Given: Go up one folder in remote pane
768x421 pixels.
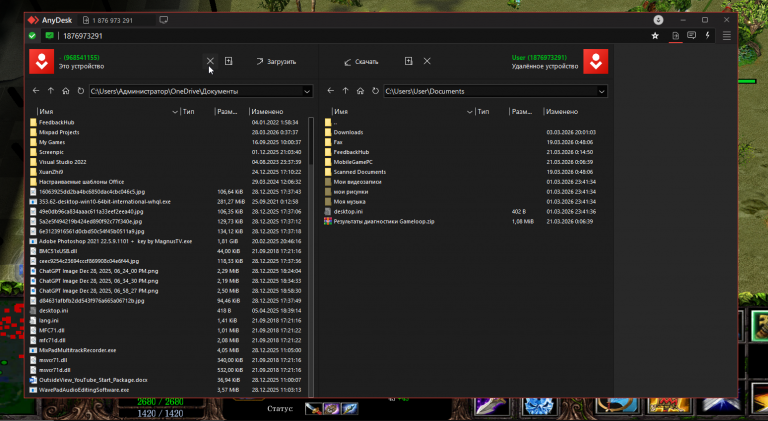Looking at the screenshot, I should pos(345,91).
